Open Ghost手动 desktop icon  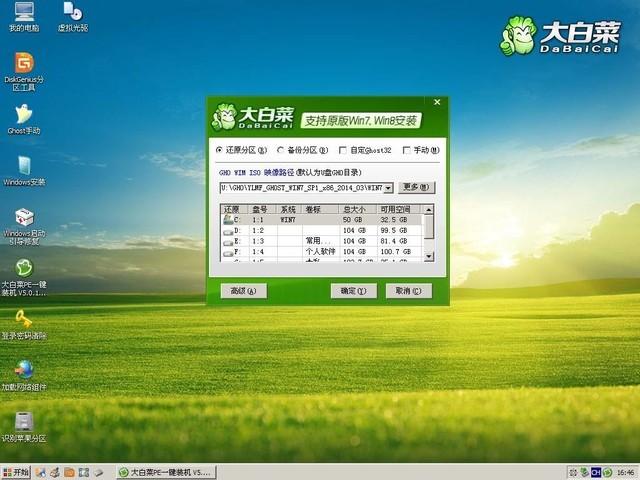point(24,119)
